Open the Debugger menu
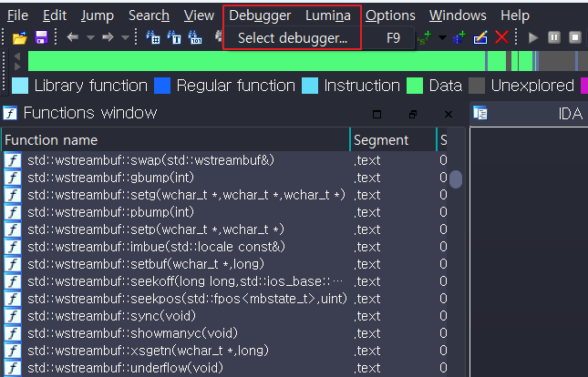This screenshot has height=377, width=588. (260, 15)
